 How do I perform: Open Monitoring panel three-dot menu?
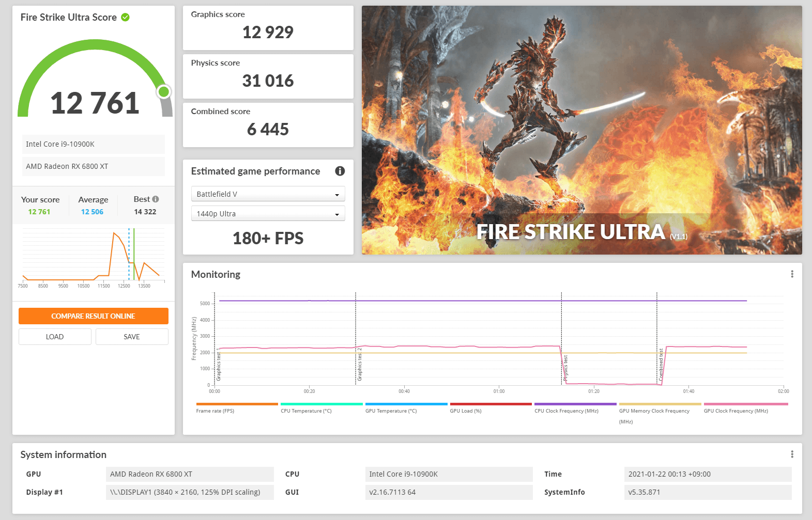792,274
